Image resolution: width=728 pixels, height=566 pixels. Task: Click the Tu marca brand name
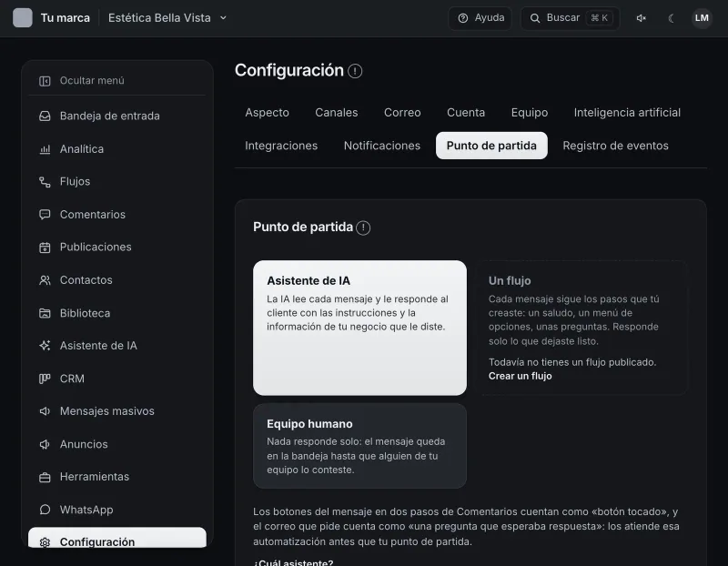pos(66,18)
